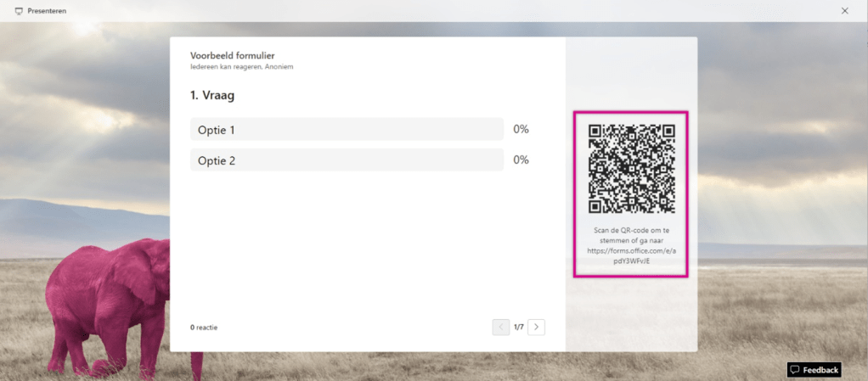The image size is (868, 381).
Task: Click the 0% value next to Optie 1
Action: pyautogui.click(x=521, y=129)
